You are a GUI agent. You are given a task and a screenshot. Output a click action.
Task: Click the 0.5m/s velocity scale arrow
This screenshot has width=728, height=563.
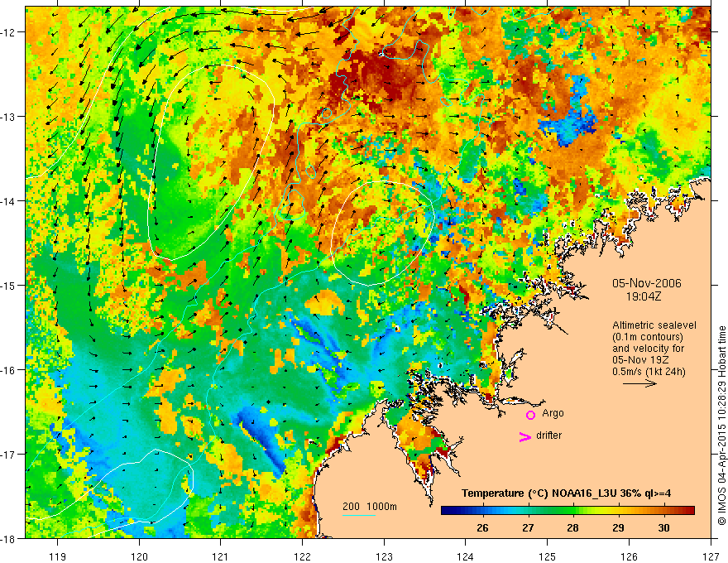click(x=639, y=383)
